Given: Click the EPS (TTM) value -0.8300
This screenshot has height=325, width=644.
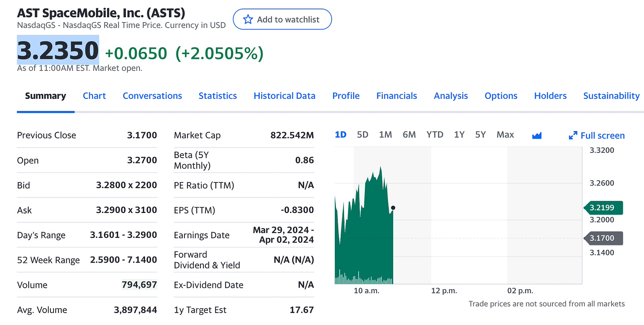Looking at the screenshot, I should click(x=297, y=210).
